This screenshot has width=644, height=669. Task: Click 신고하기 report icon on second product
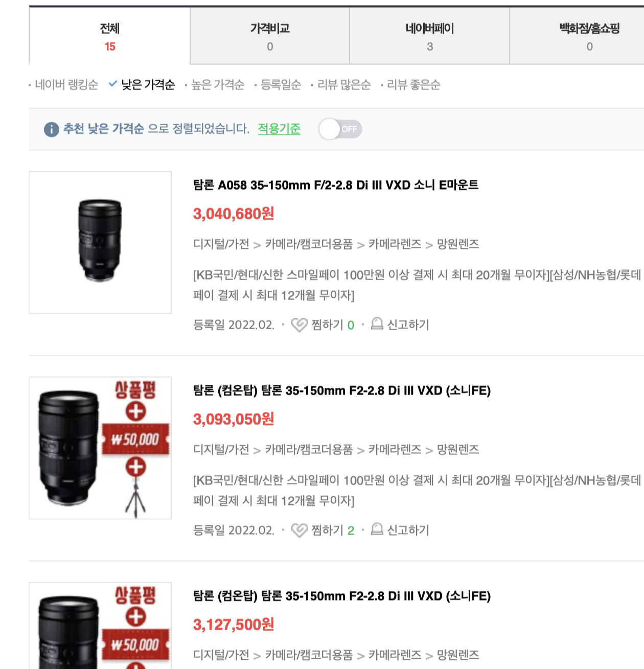377,529
